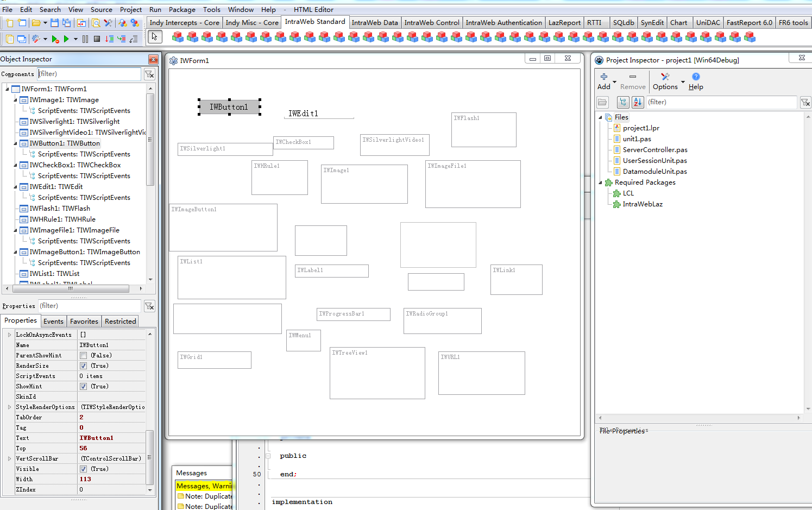The width and height of the screenshot is (812, 510).
Task: Run without debugging via green-red arrow icon
Action: tap(55, 39)
